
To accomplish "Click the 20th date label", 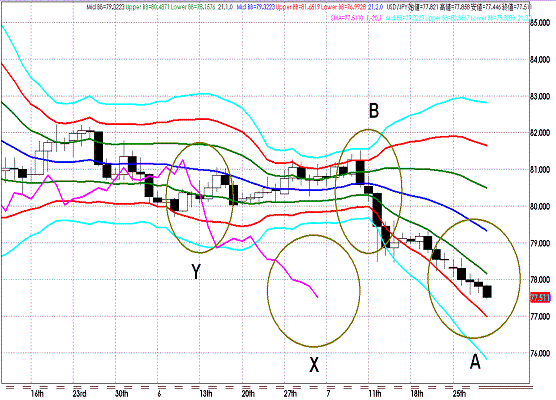I will (x=248, y=394).
